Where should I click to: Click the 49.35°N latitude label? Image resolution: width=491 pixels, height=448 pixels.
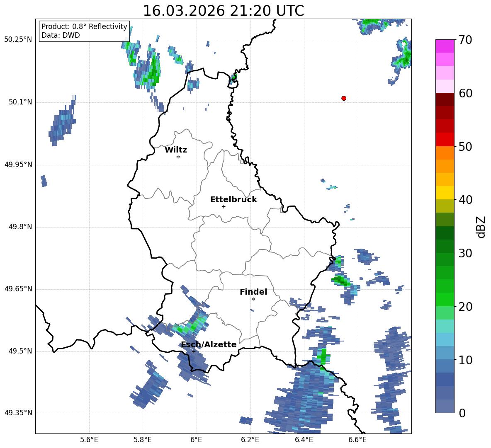[x=18, y=413]
